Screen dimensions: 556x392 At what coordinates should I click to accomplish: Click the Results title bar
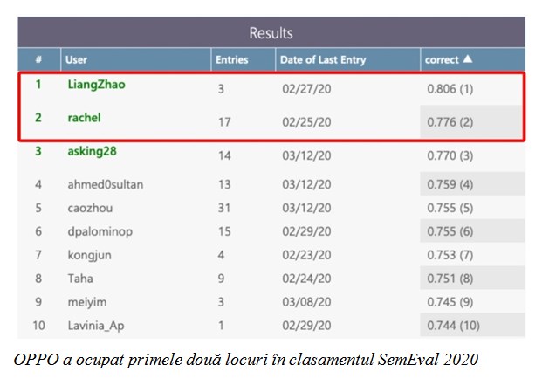[271, 33]
